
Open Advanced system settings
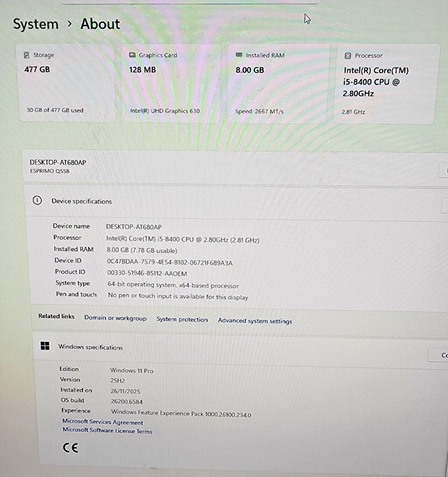click(255, 321)
